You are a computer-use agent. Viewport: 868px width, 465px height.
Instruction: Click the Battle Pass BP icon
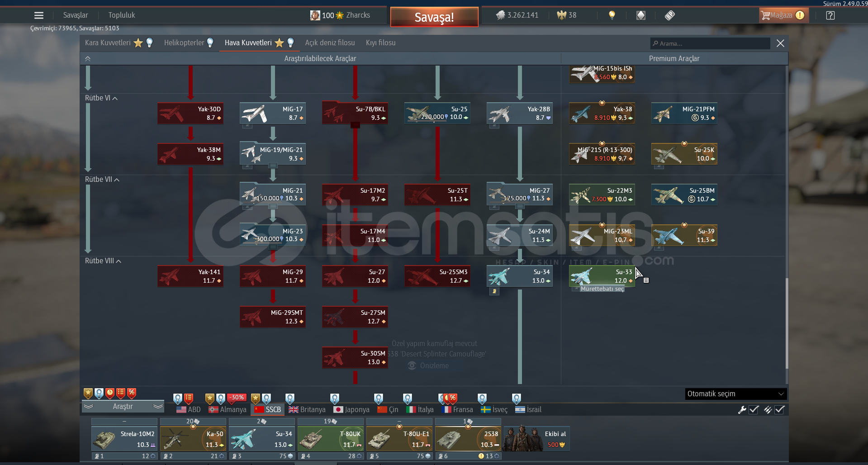pos(670,15)
